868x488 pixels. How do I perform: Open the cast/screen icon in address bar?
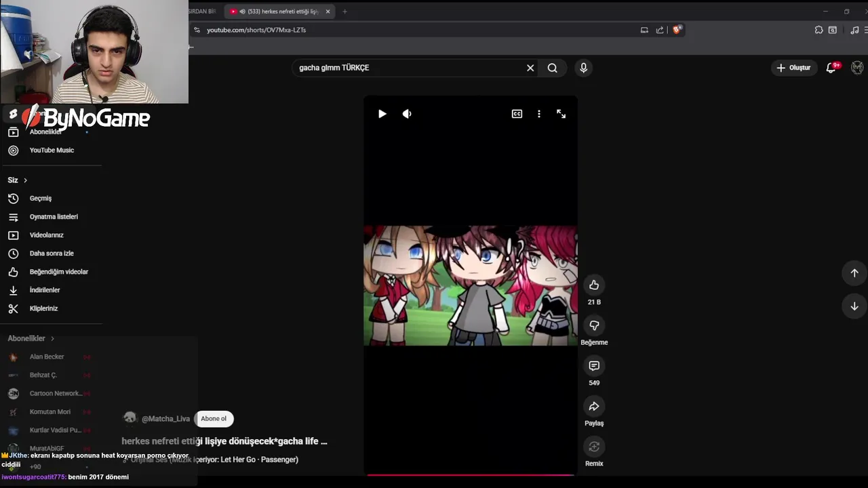coord(644,30)
